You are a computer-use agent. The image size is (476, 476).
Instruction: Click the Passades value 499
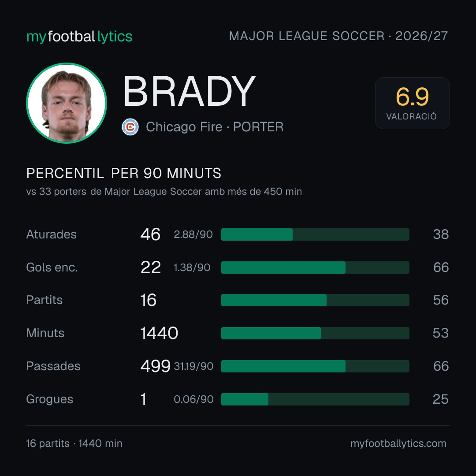tap(155, 366)
